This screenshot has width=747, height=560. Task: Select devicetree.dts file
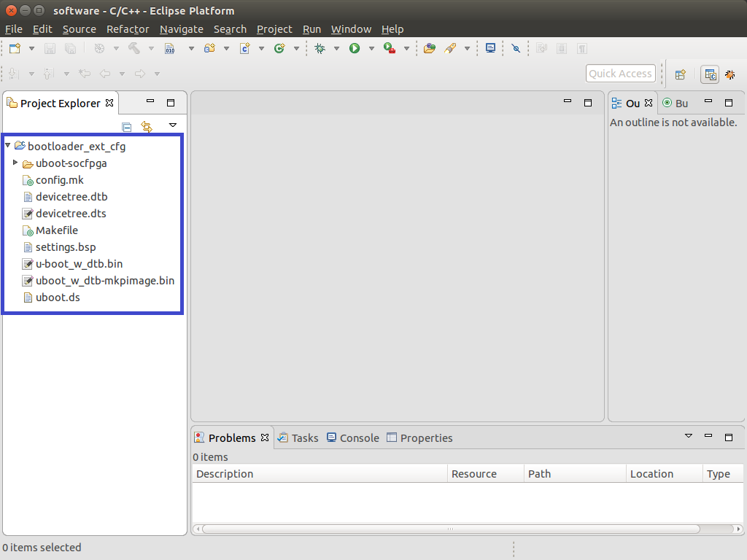pyautogui.click(x=71, y=214)
